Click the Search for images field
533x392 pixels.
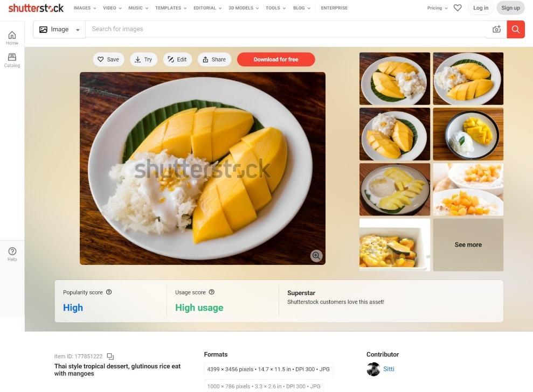tap(286, 29)
